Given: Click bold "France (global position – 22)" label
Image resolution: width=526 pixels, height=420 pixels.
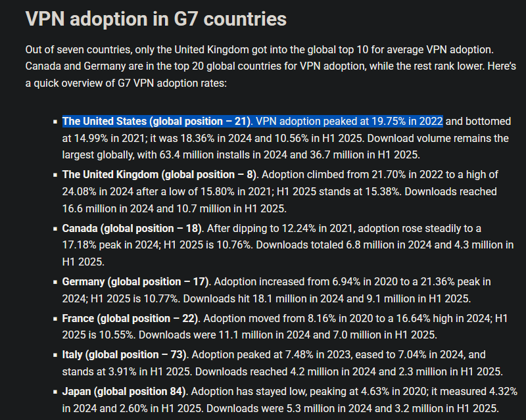Looking at the screenshot, I should [130, 318].
